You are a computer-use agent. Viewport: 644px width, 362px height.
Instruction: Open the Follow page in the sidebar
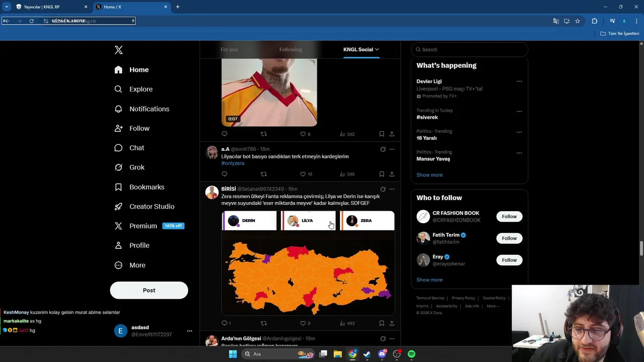tap(132, 128)
